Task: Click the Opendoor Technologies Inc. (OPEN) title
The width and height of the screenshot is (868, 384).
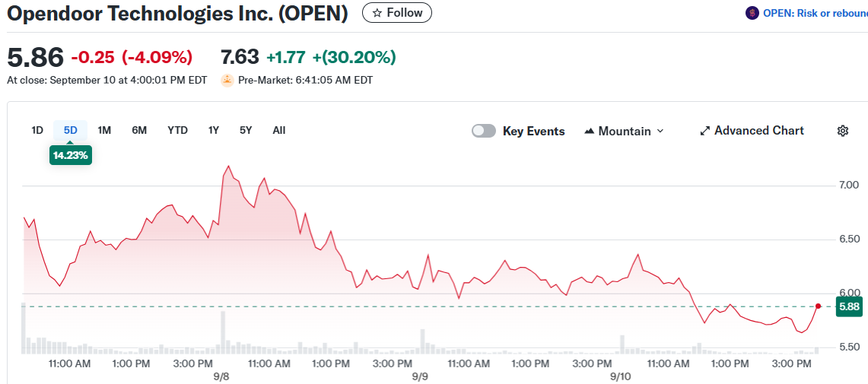Action: coord(177,14)
